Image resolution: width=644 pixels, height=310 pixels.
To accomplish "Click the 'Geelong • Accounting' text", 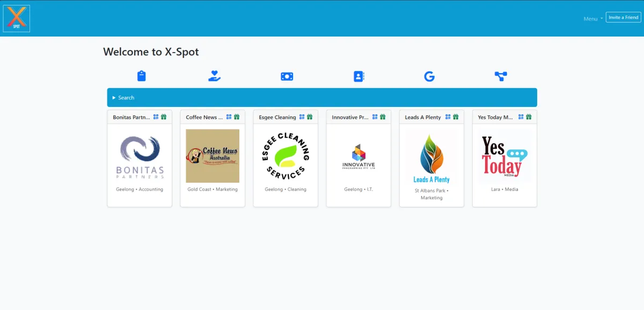I will pyautogui.click(x=140, y=189).
